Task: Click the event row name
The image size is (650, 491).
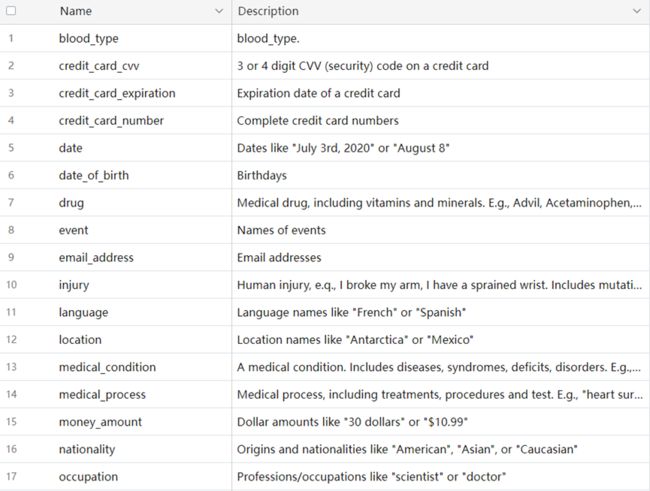Action: click(x=73, y=230)
